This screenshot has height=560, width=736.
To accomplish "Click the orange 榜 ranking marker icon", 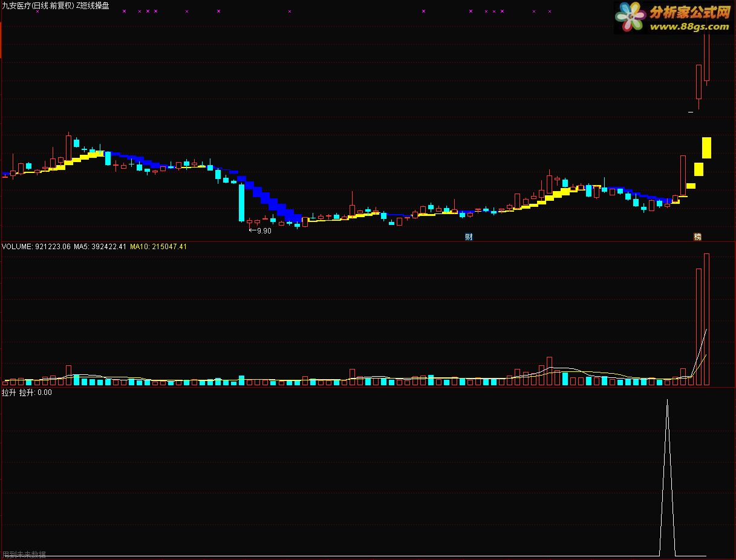I will click(x=698, y=237).
